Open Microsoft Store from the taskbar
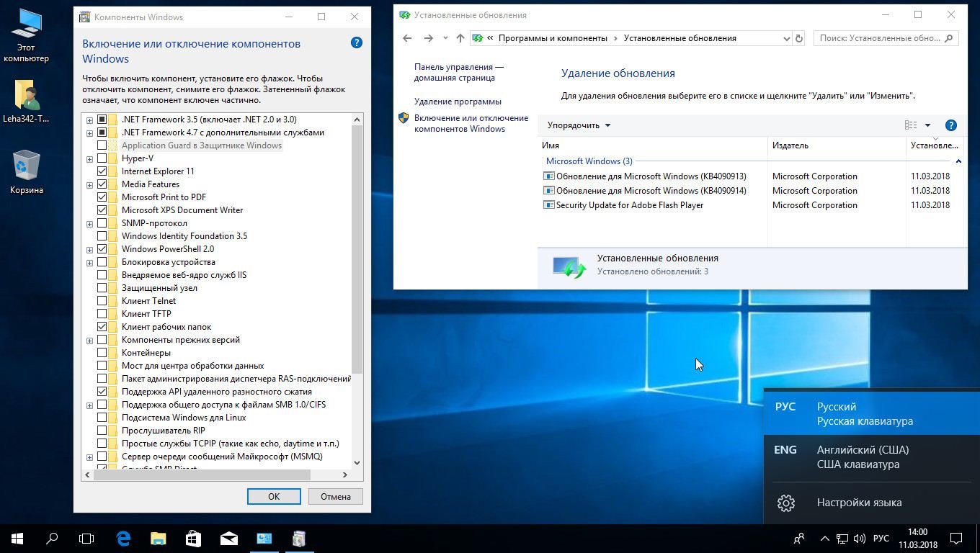Image resolution: width=980 pixels, height=553 pixels. pyautogui.click(x=193, y=538)
